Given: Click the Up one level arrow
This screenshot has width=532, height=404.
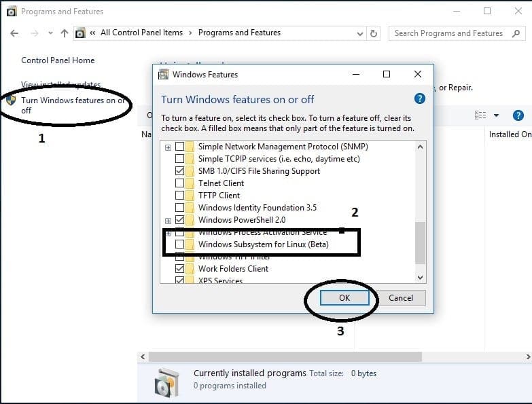Looking at the screenshot, I should click(x=65, y=33).
